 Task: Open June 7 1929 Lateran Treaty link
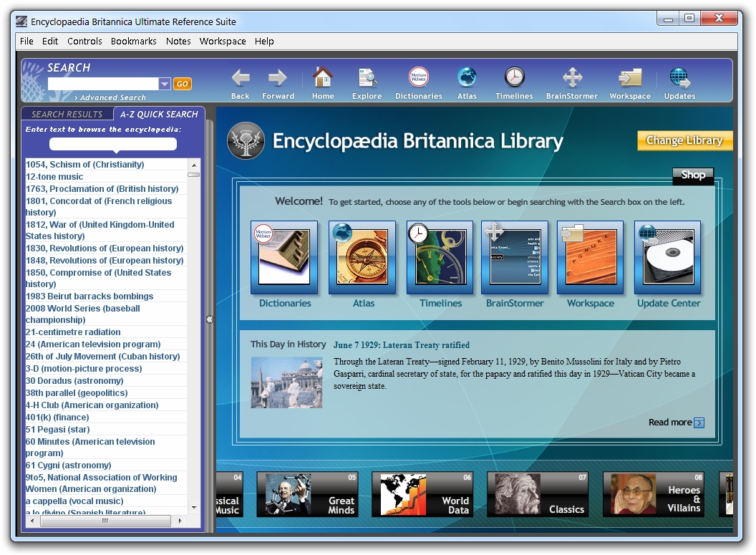401,345
